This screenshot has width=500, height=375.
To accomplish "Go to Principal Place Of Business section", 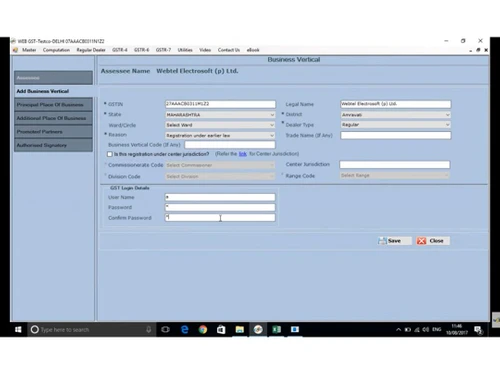I will click(x=53, y=105).
